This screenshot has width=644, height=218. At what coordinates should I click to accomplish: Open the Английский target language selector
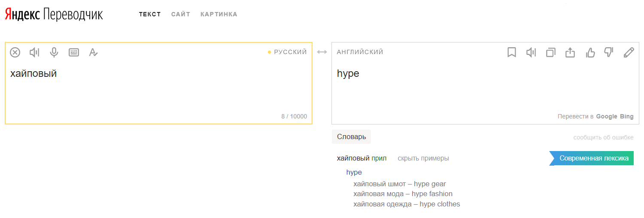coord(360,52)
